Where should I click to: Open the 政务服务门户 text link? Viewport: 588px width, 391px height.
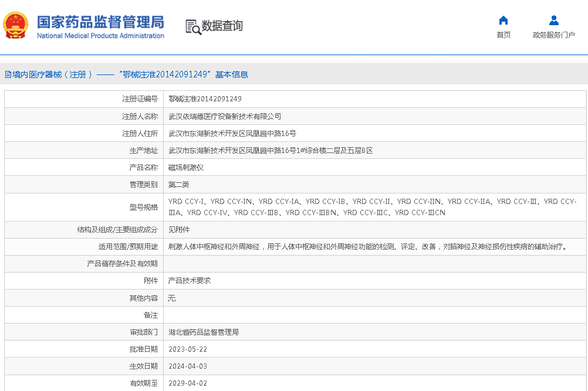[553, 35]
